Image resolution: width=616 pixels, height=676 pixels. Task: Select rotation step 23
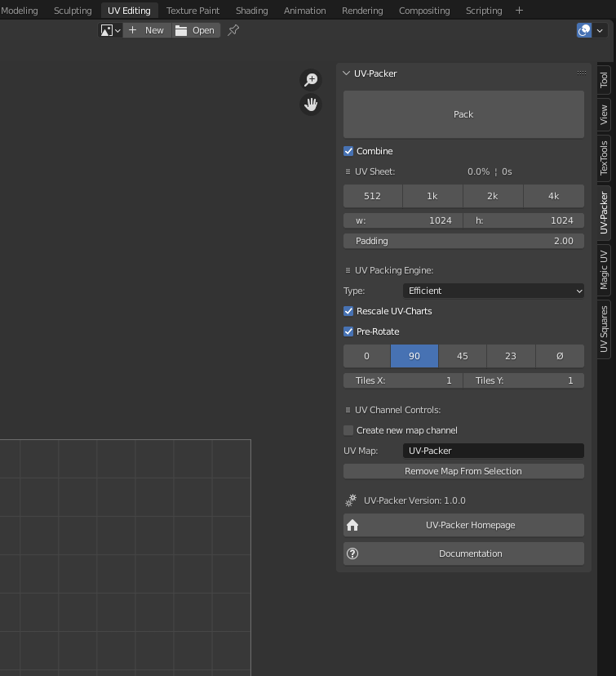coord(511,356)
